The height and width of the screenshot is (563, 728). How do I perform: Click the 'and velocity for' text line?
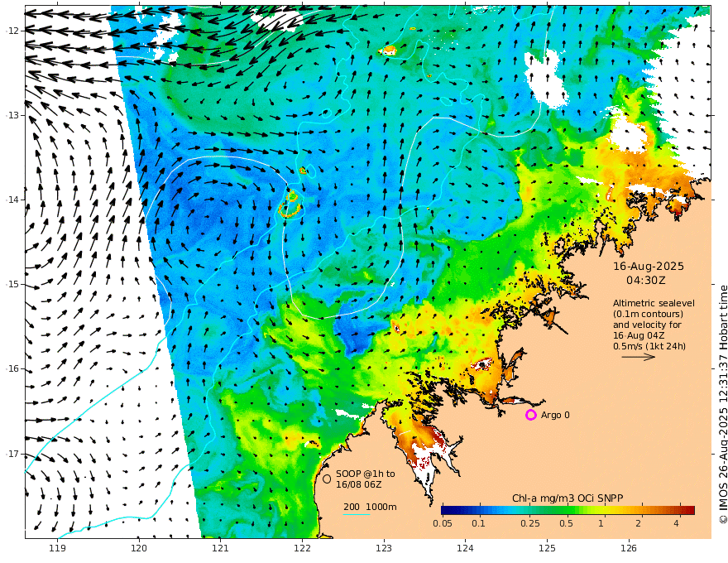(647, 325)
